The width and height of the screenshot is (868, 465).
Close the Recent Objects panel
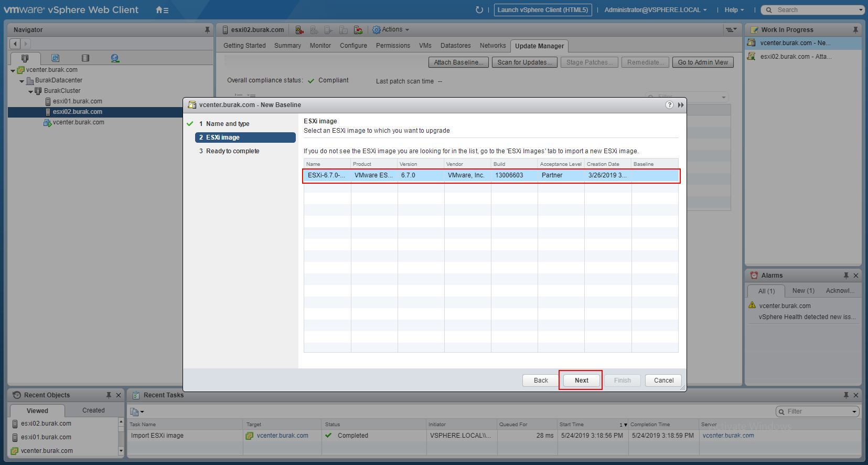tap(119, 395)
